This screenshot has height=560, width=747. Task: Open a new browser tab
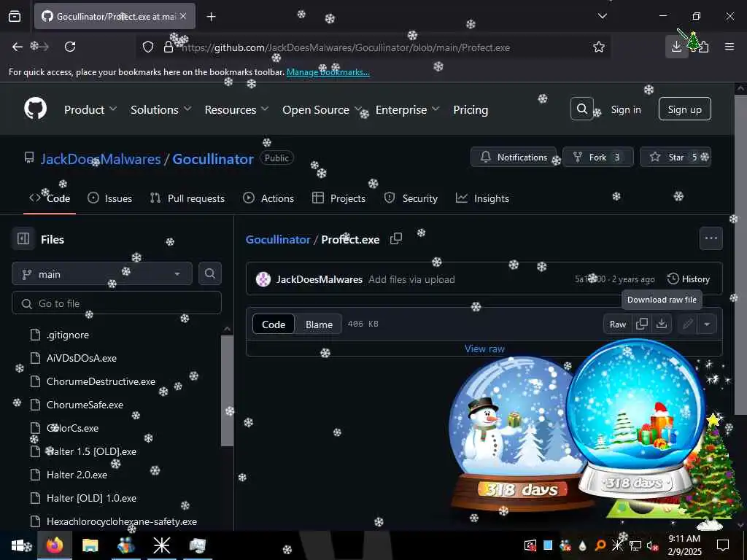point(211,17)
